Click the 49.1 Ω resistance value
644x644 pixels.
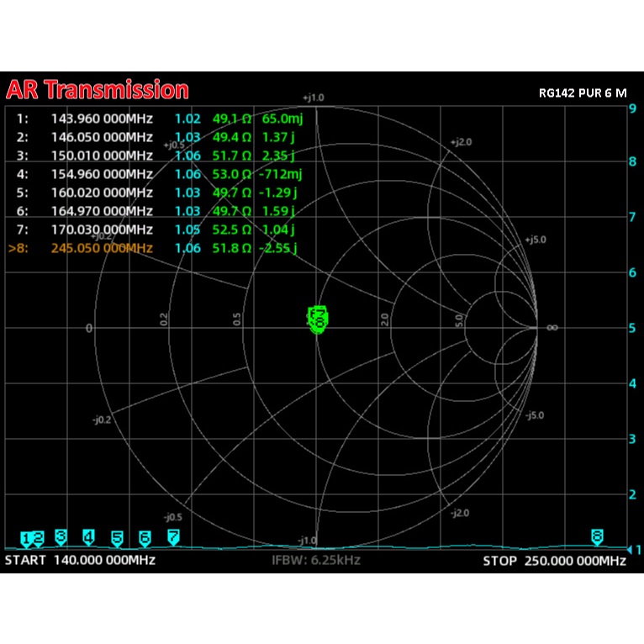tap(232, 119)
